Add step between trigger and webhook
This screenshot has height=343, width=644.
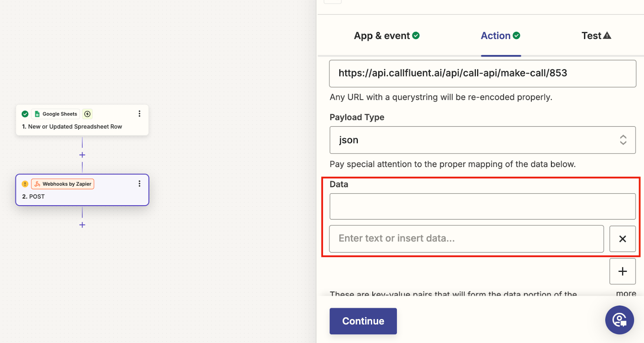click(82, 155)
